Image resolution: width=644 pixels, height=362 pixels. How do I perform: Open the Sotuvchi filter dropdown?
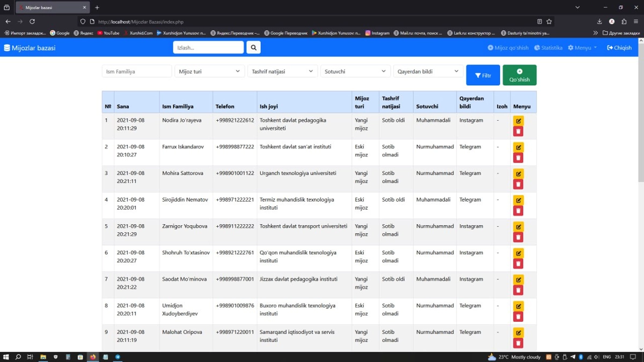pyautogui.click(x=355, y=71)
